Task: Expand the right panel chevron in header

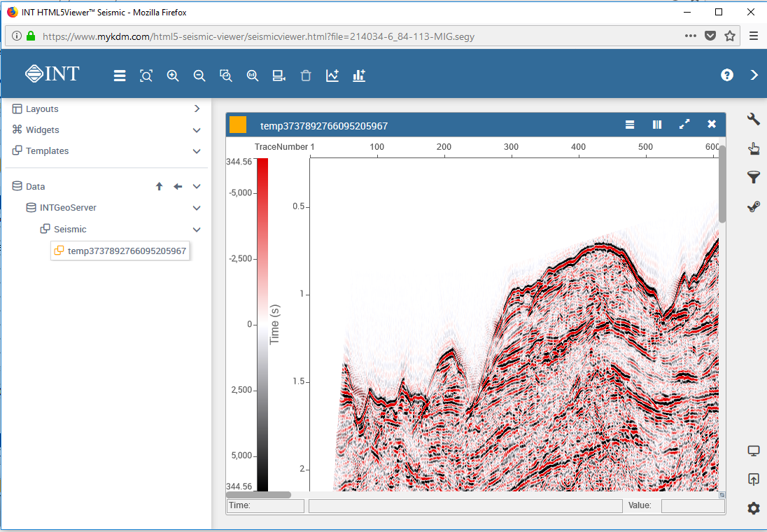Action: tap(754, 75)
